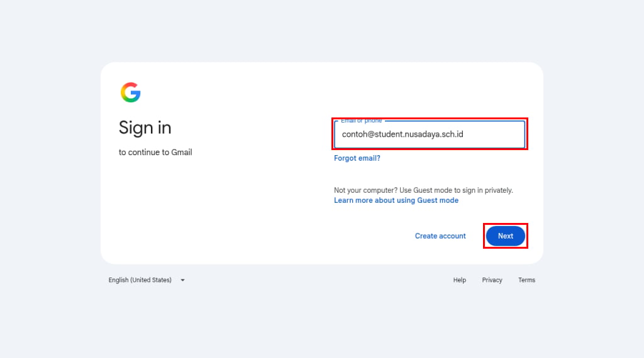Click the blue Next button
The height and width of the screenshot is (358, 644).
[x=506, y=236]
